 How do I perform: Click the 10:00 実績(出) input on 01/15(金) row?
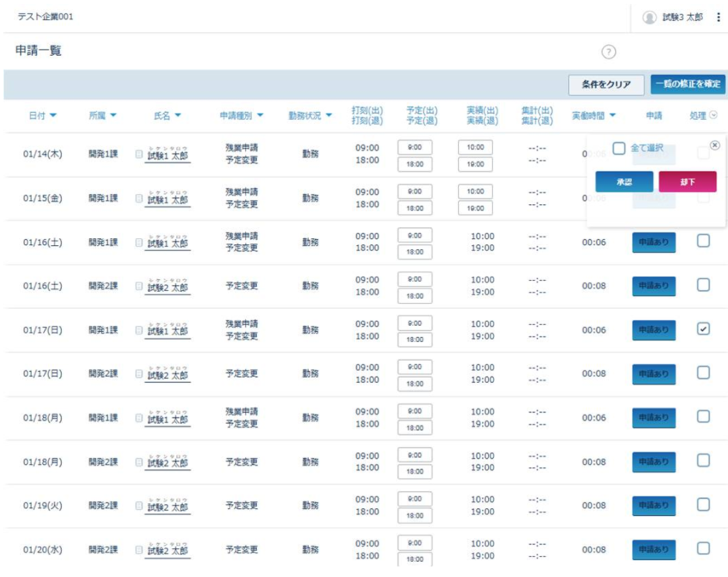(x=475, y=191)
